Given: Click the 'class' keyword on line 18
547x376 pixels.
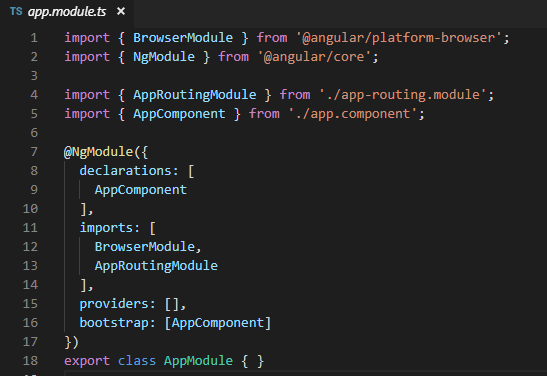Looking at the screenshot, I should tap(137, 361).
